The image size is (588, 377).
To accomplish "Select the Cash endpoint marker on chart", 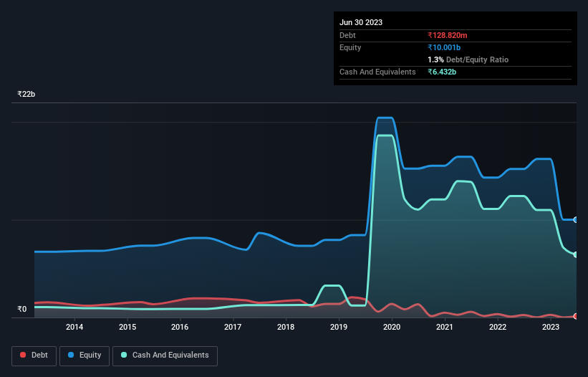I will point(576,254).
